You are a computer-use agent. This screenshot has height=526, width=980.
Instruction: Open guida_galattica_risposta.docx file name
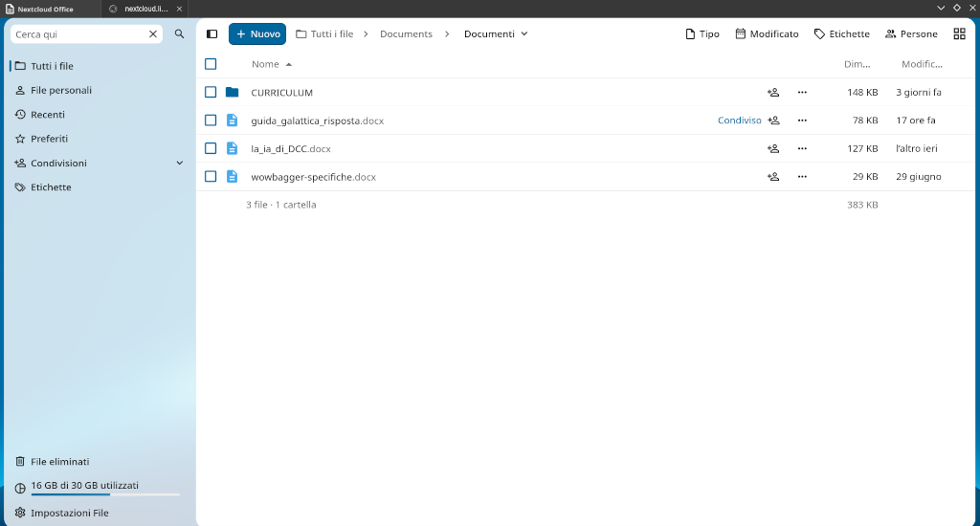point(318,121)
